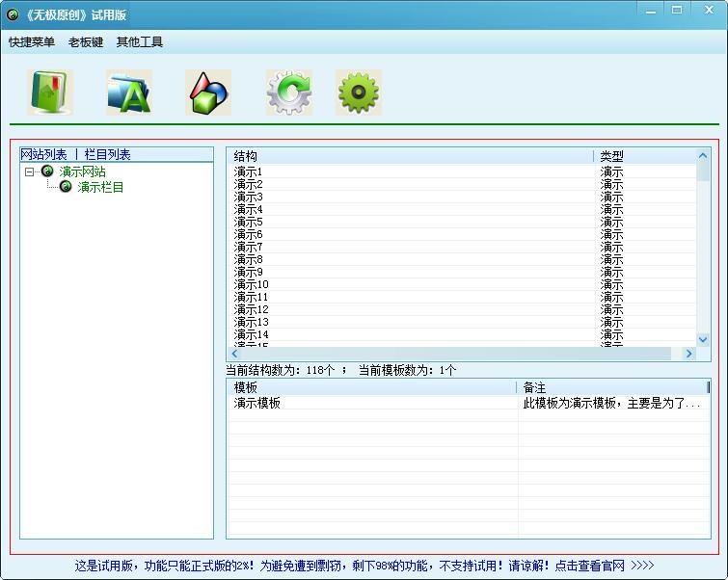Click the official website link at bottom
The image size is (728, 580).
coord(605,566)
